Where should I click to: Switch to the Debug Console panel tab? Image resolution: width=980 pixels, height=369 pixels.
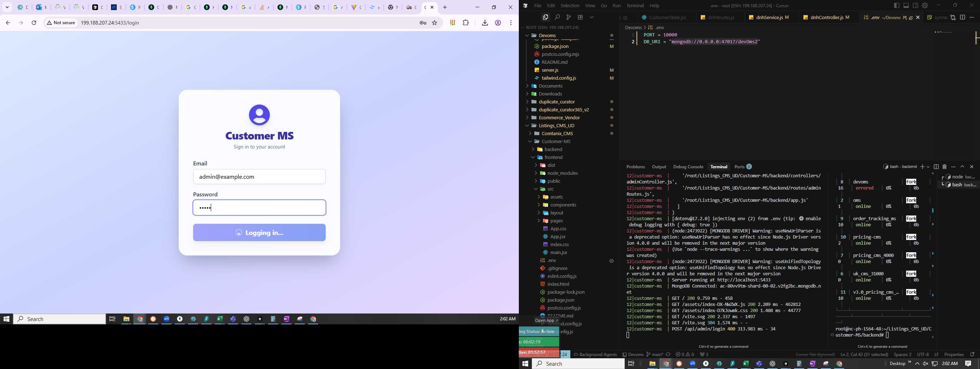688,166
